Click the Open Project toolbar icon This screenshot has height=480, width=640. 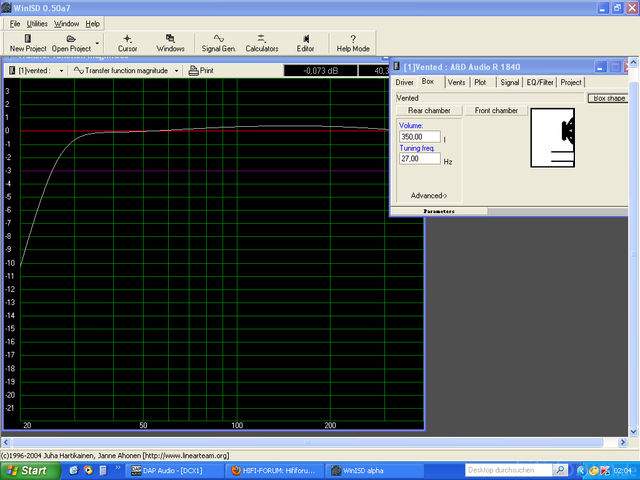(71, 43)
